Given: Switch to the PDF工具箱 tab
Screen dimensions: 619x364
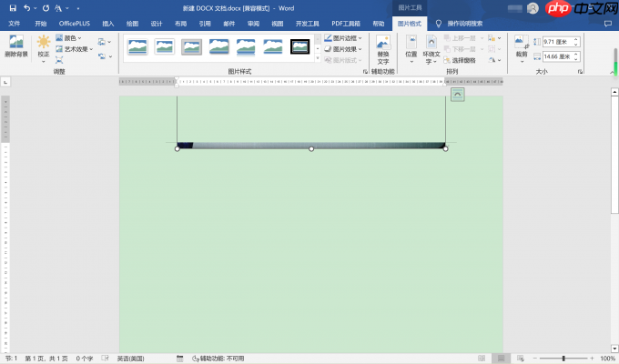Looking at the screenshot, I should tap(346, 24).
